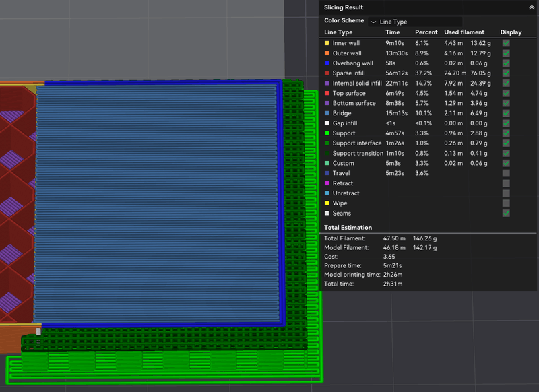Screen dimensions: 539x392
Task: Click the orange Outer wall color icon
Action: click(x=327, y=53)
